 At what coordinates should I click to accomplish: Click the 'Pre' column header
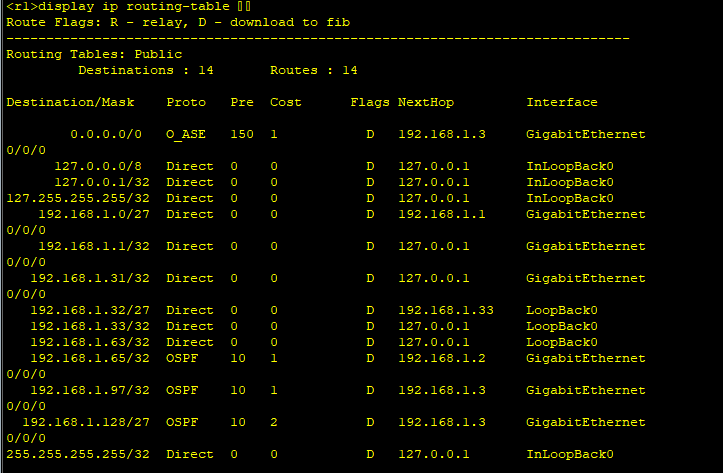pyautogui.click(x=242, y=102)
